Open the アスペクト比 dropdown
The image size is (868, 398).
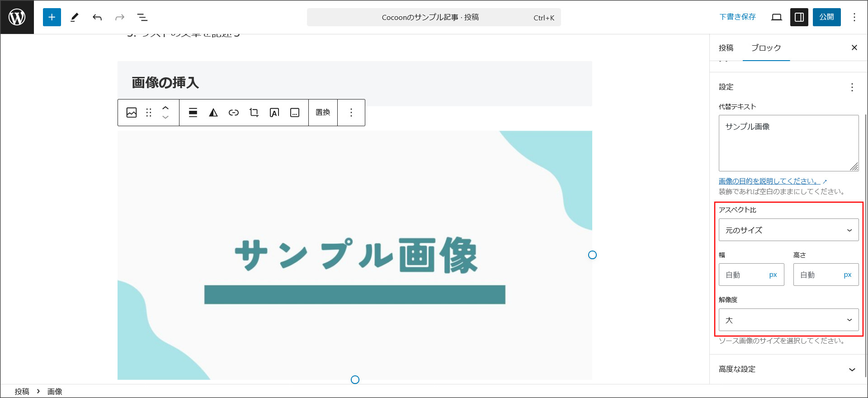[789, 230]
